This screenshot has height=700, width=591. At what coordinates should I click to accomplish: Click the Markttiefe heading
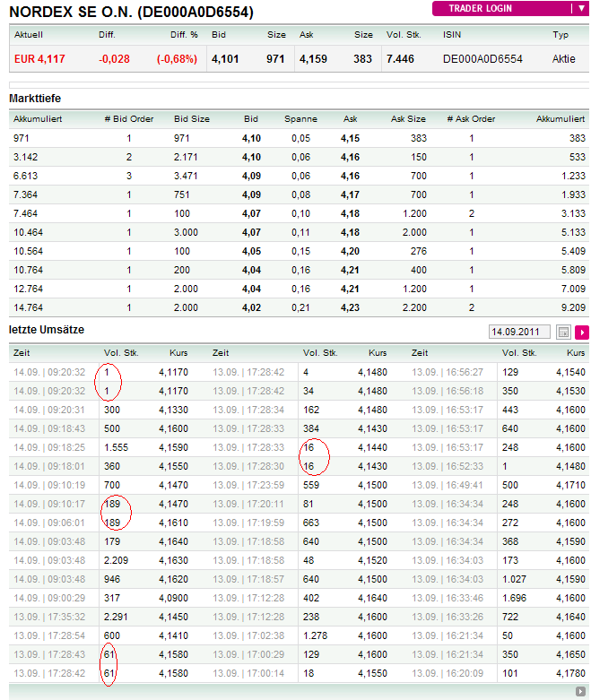[35, 99]
